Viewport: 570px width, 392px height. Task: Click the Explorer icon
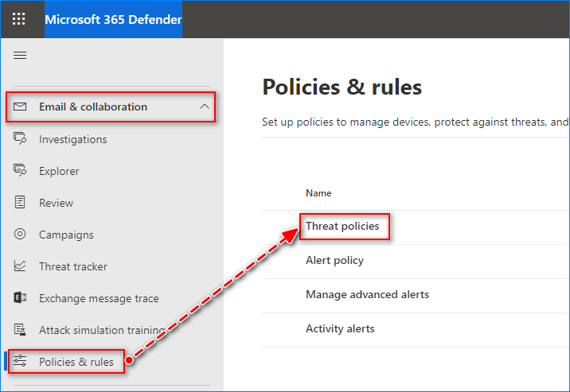click(20, 170)
